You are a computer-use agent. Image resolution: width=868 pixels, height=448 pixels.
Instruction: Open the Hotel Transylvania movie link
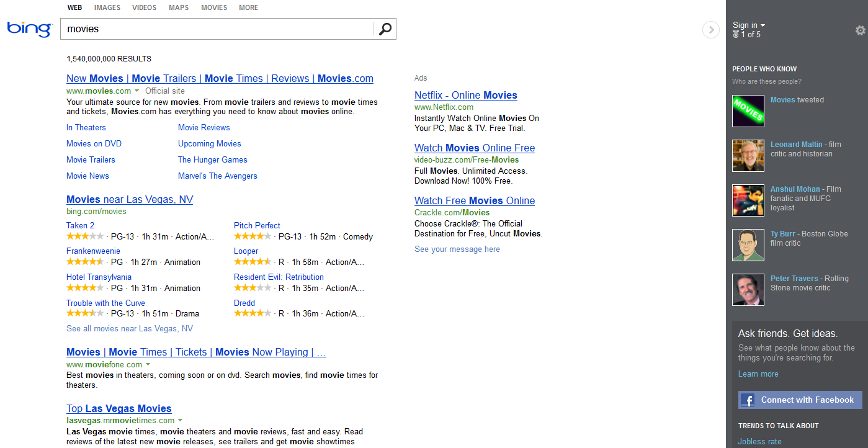click(x=99, y=277)
